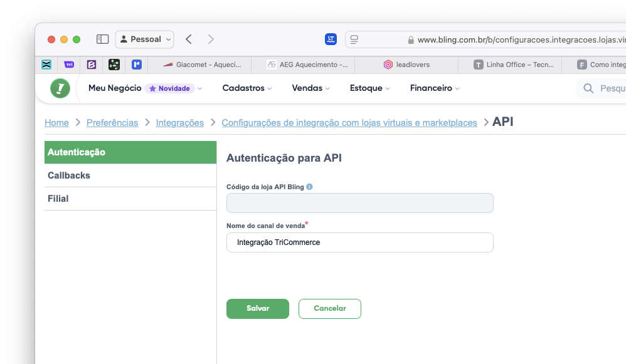Expand the chevron beside Novidade
This screenshot has width=626, height=364.
pyautogui.click(x=200, y=88)
